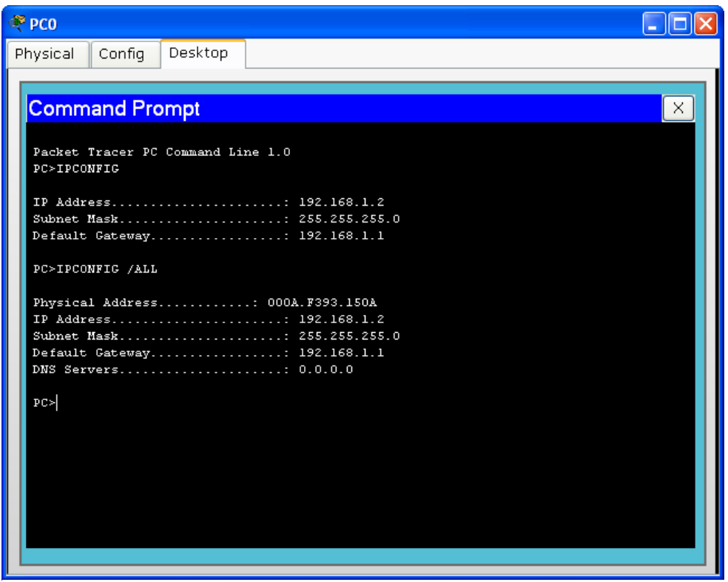Click the PC0 icon in the title bar

click(17, 24)
